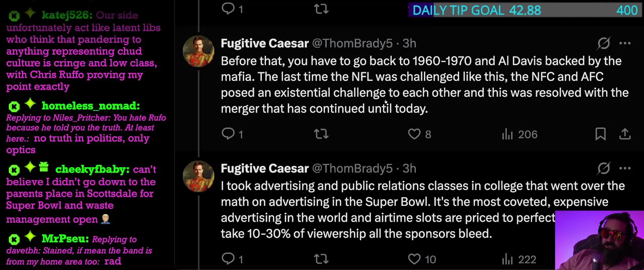Share the Al Davis tweet via share icon
Viewport: 644px width, 270px height.
click(625, 134)
